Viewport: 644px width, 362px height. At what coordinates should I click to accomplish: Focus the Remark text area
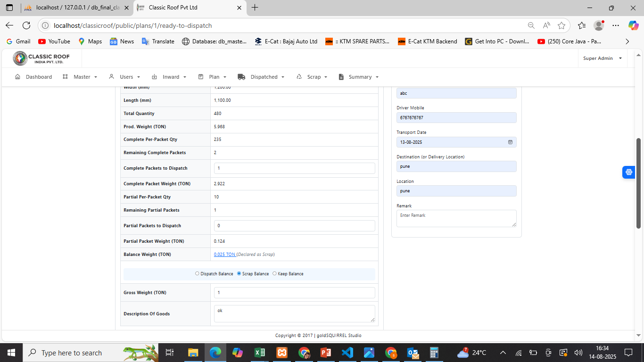456,218
